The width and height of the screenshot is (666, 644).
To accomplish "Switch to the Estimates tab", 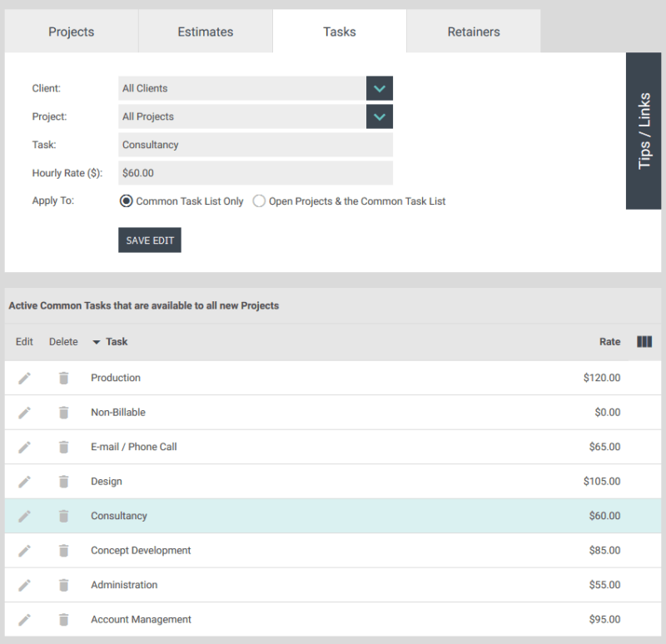I will [x=205, y=31].
